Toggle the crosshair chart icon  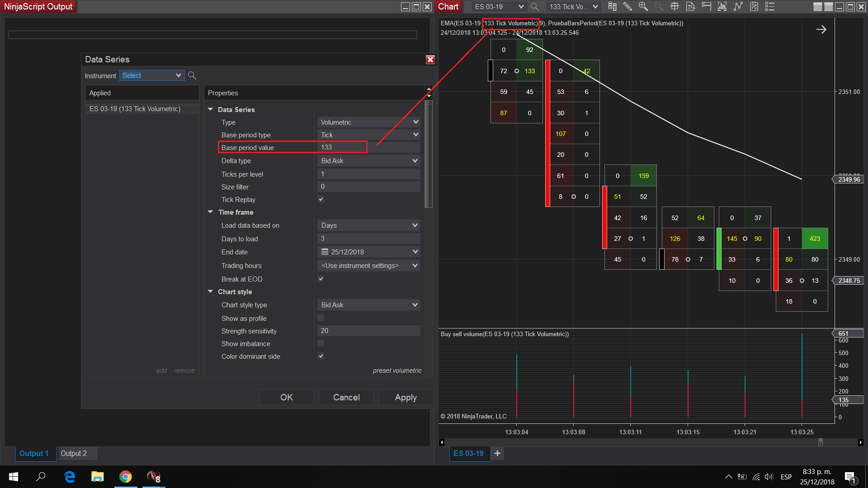[x=675, y=6]
